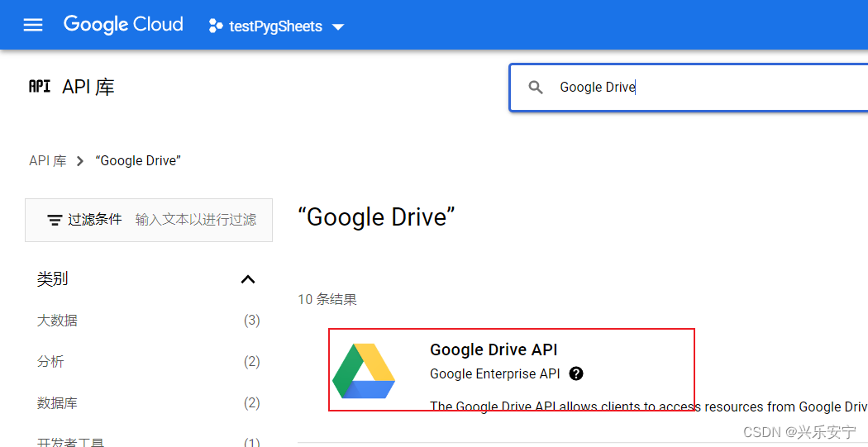The image size is (868, 447).
Task: Click the Google Enterprise API label
Action: (495, 374)
